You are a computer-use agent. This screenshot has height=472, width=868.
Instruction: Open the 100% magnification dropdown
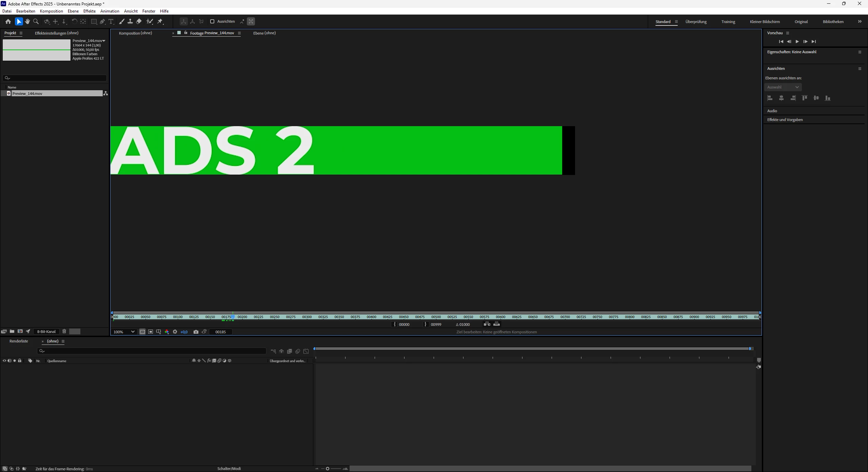[124, 332]
